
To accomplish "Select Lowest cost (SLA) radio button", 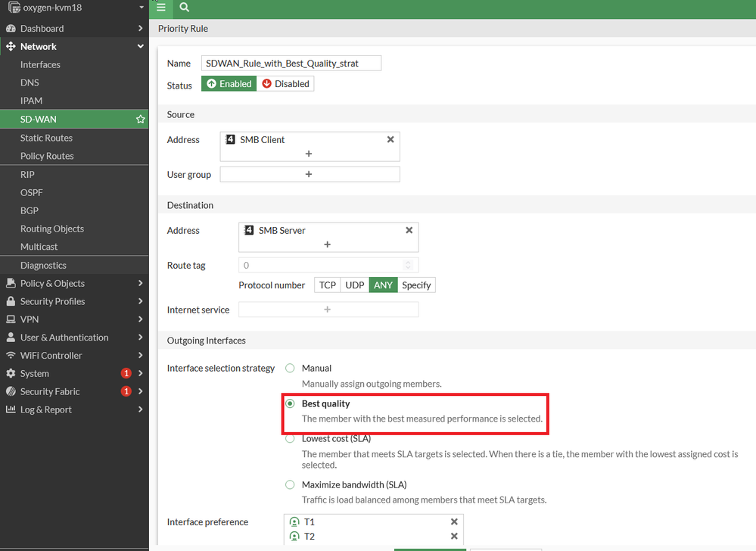I will coord(290,439).
